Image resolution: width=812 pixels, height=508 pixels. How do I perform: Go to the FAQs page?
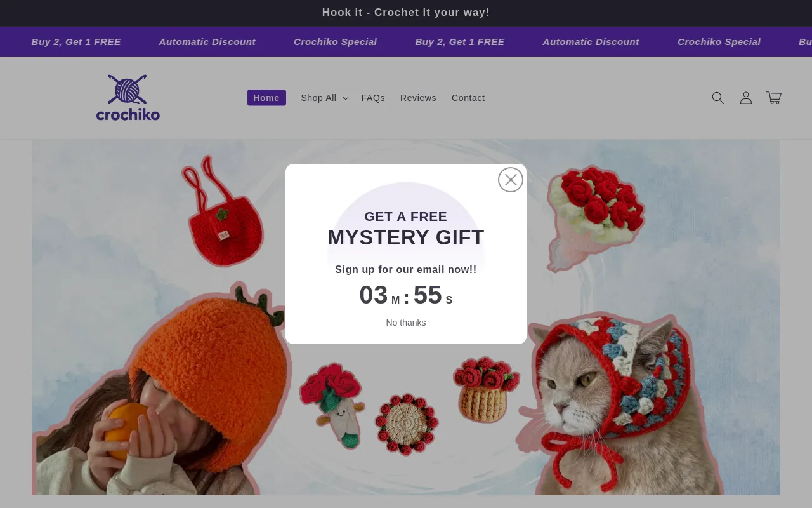[x=373, y=98]
